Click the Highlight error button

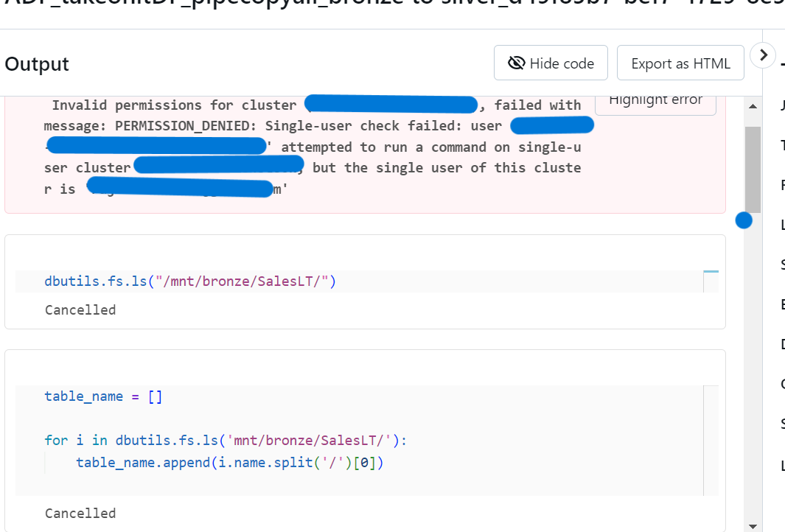[655, 102]
